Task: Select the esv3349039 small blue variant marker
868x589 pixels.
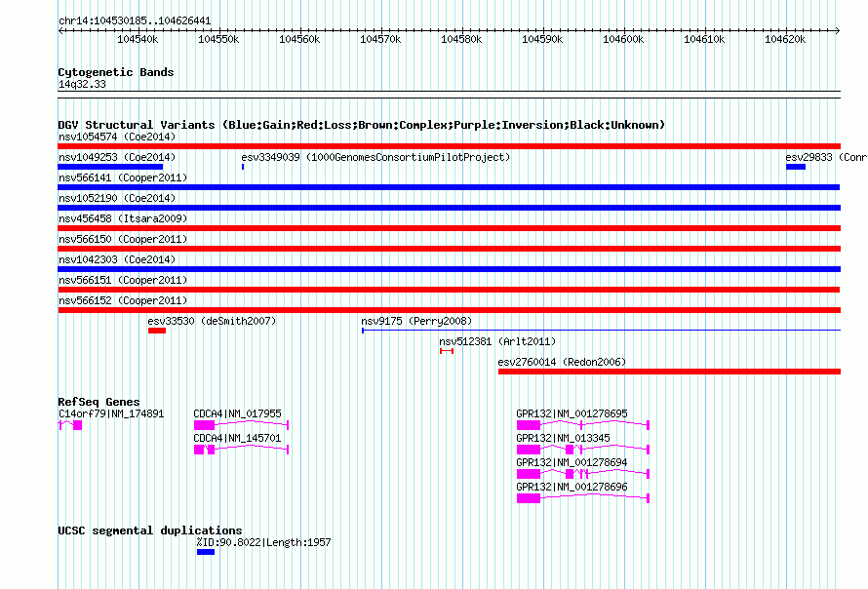Action: click(x=243, y=167)
